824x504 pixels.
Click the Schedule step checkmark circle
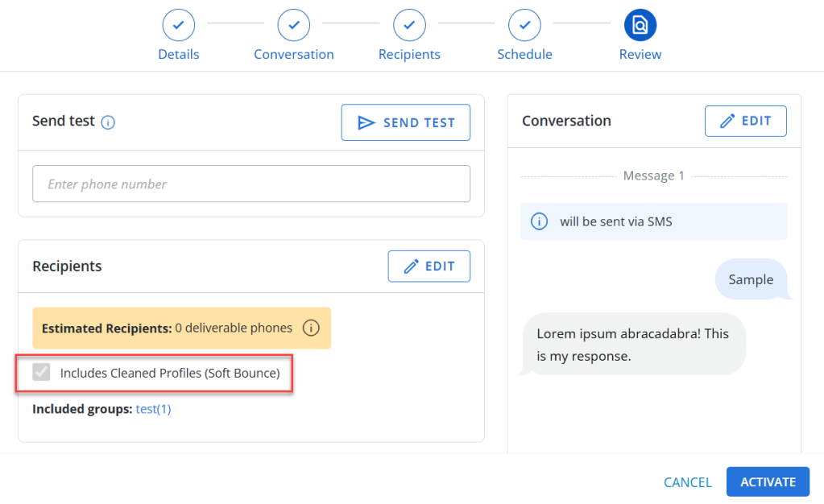pos(524,25)
